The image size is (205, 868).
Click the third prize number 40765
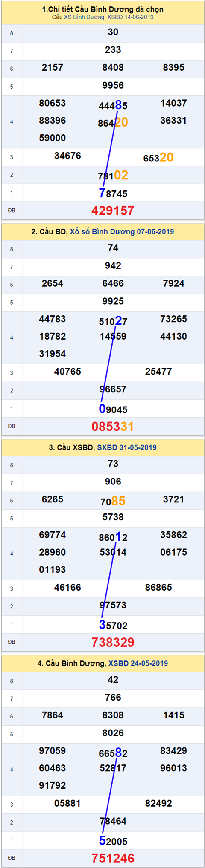click(x=67, y=372)
